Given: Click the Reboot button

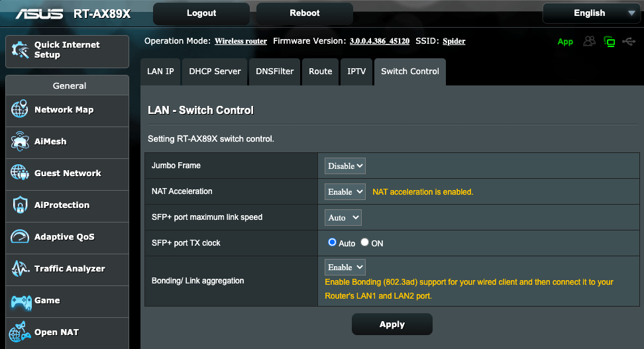Looking at the screenshot, I should click(x=304, y=13).
